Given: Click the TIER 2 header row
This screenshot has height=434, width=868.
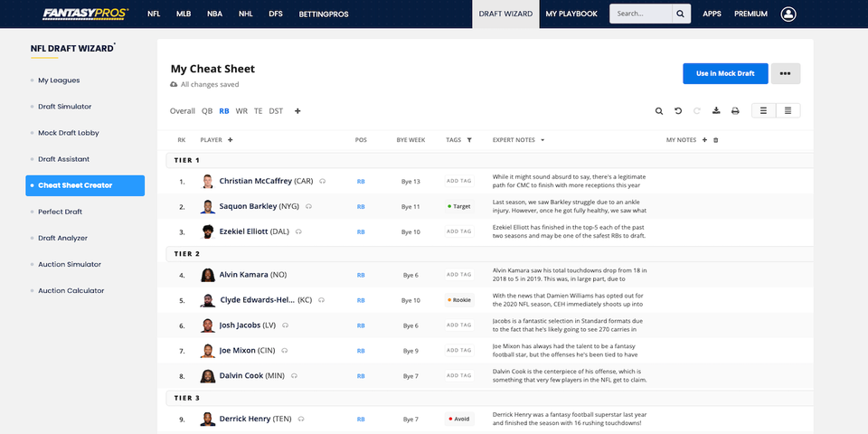Looking at the screenshot, I should click(489, 254).
